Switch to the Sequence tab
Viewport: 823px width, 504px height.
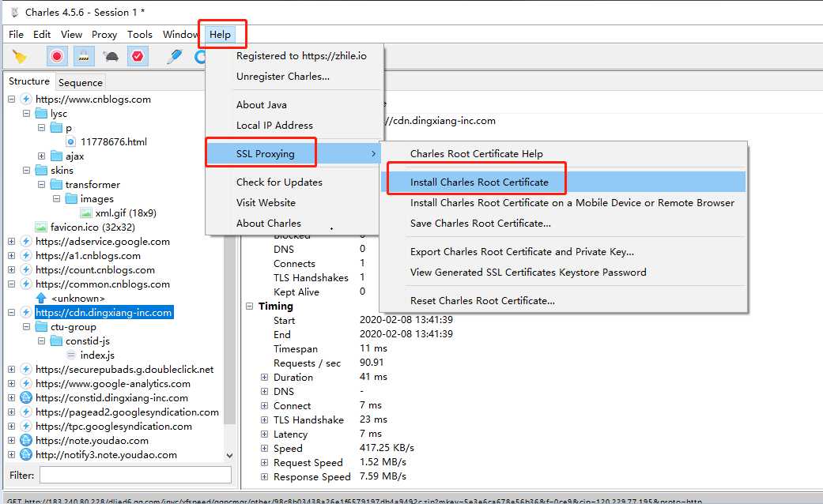[80, 82]
